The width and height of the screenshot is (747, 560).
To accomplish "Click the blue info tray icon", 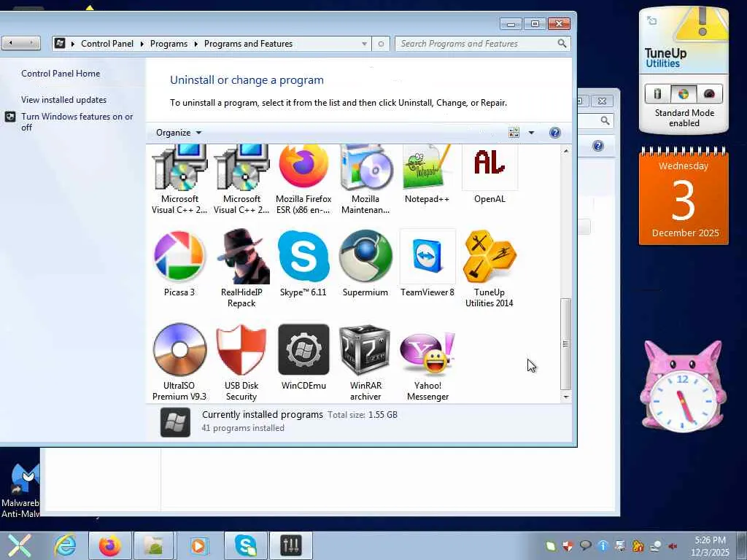I will tap(603, 545).
